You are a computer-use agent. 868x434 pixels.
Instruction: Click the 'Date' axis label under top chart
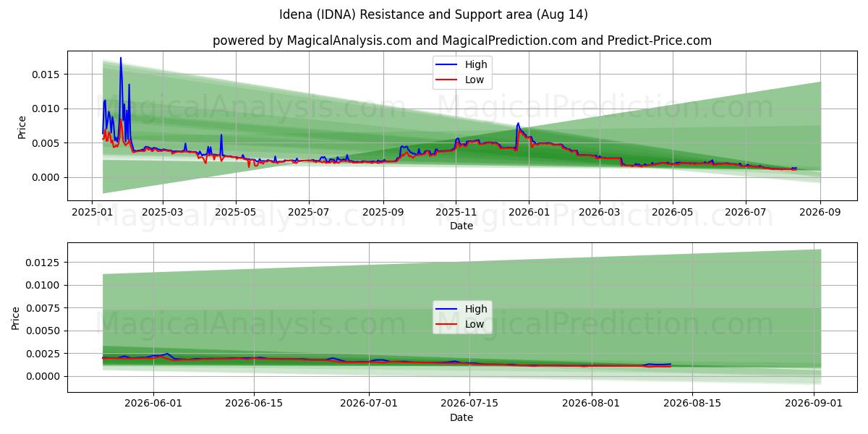pyautogui.click(x=461, y=226)
